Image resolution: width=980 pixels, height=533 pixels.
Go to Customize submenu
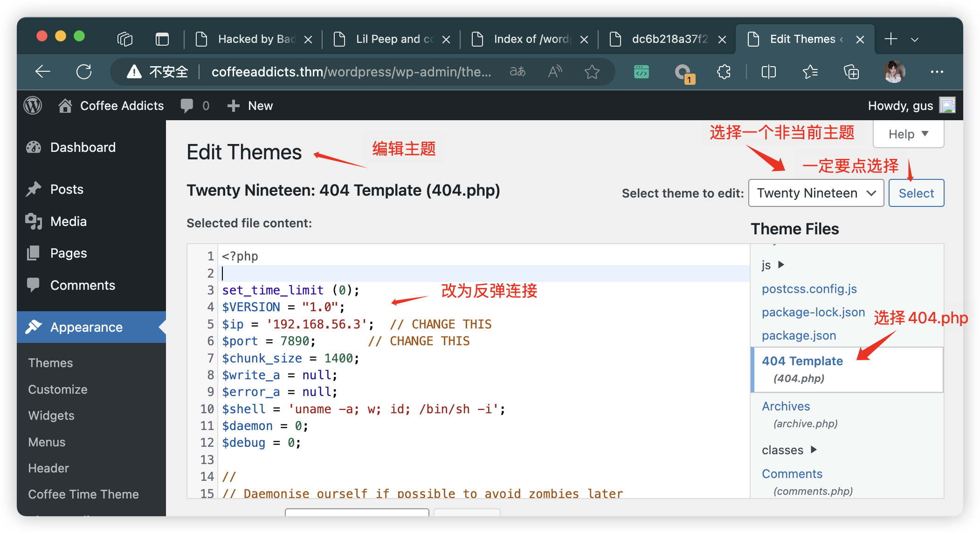pos(58,389)
